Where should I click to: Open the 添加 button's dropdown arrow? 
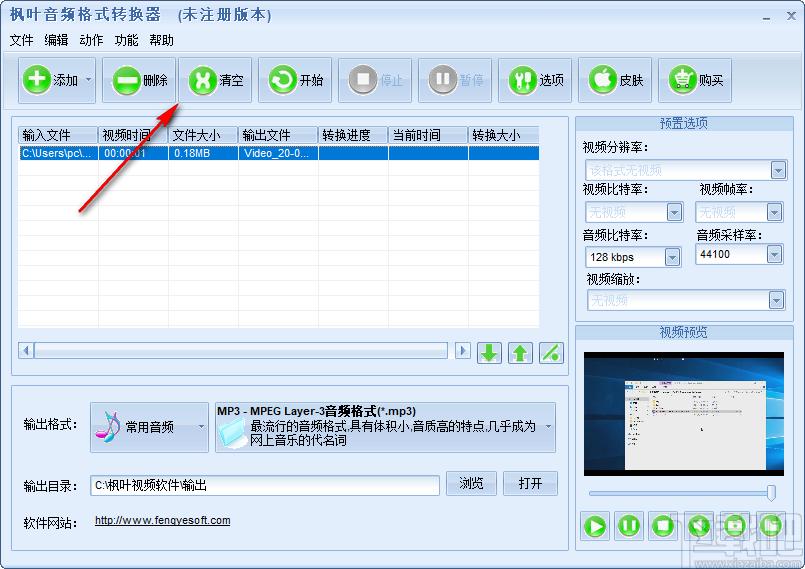click(88, 80)
